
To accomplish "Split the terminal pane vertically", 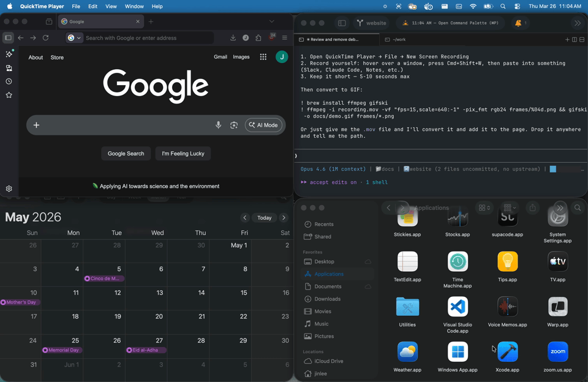I will [x=575, y=39].
